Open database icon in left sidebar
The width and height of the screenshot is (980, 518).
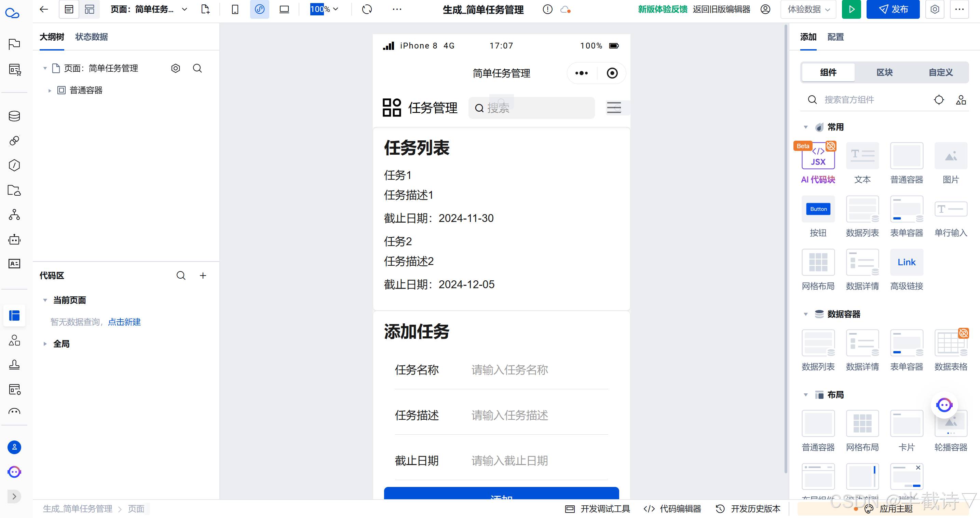click(14, 116)
